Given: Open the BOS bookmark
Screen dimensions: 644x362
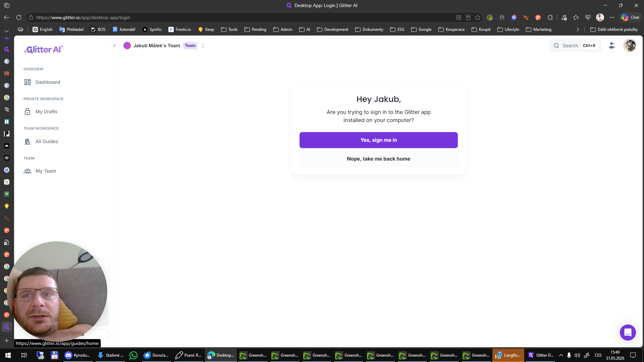Looking at the screenshot, I should point(98,29).
